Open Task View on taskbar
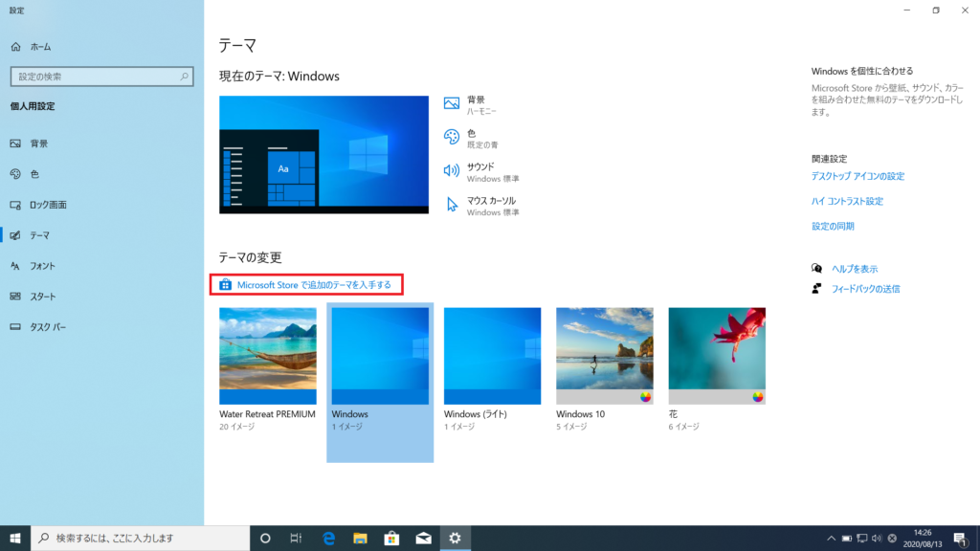 297,538
